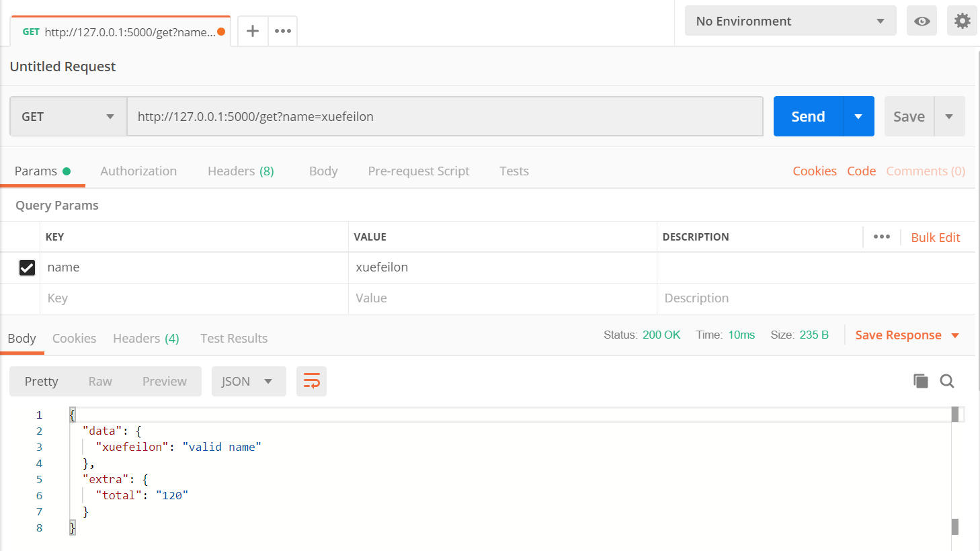Open Test Results tab

[234, 338]
